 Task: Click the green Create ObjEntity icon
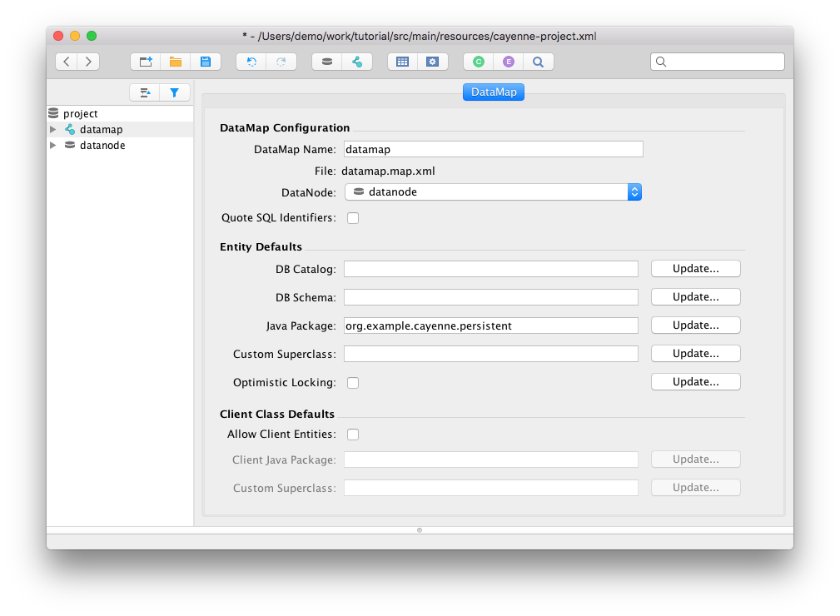tap(478, 62)
